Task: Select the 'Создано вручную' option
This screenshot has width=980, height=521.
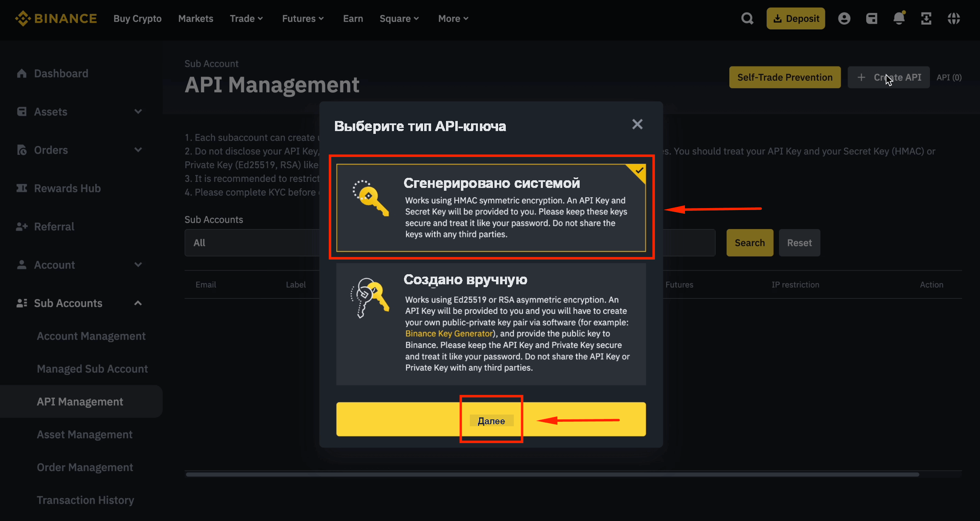Action: (x=491, y=324)
